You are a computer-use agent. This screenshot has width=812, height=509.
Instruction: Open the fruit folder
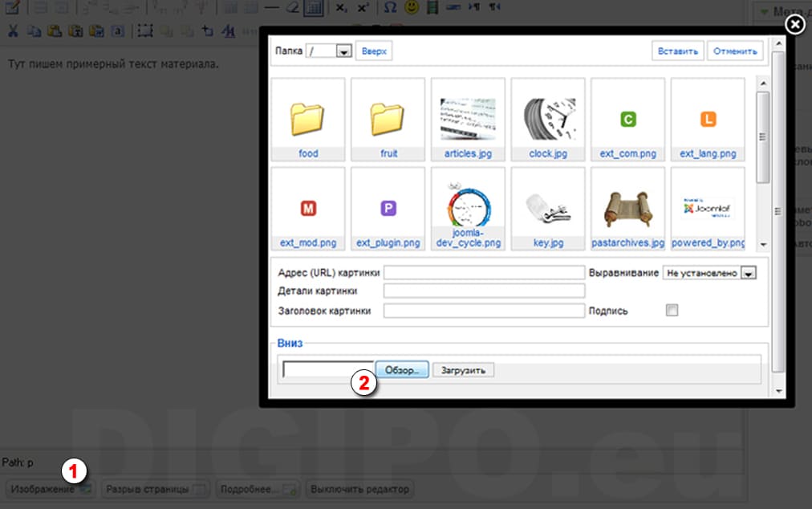[388, 119]
